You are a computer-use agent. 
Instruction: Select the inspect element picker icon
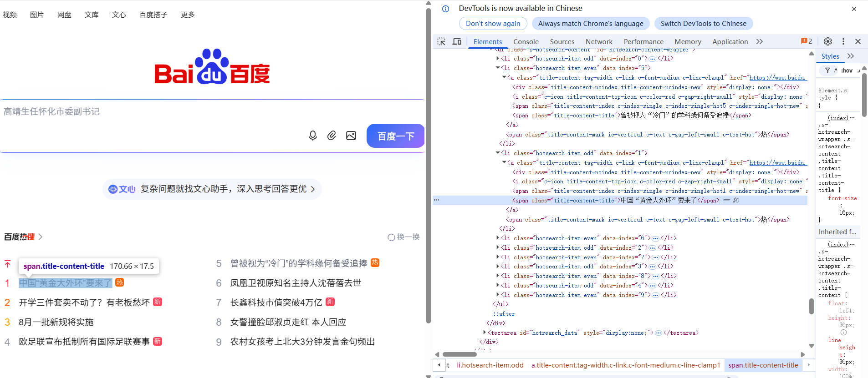coord(441,41)
